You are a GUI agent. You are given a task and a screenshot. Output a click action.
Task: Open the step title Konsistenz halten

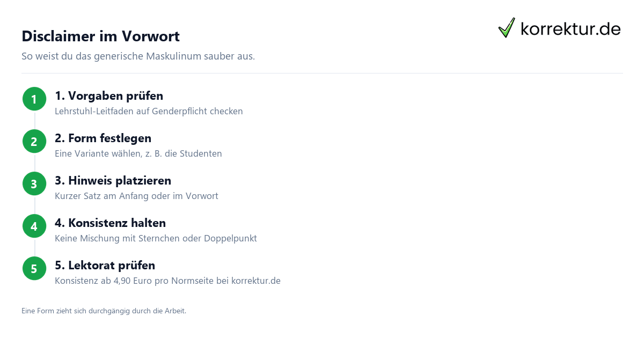[x=110, y=223]
